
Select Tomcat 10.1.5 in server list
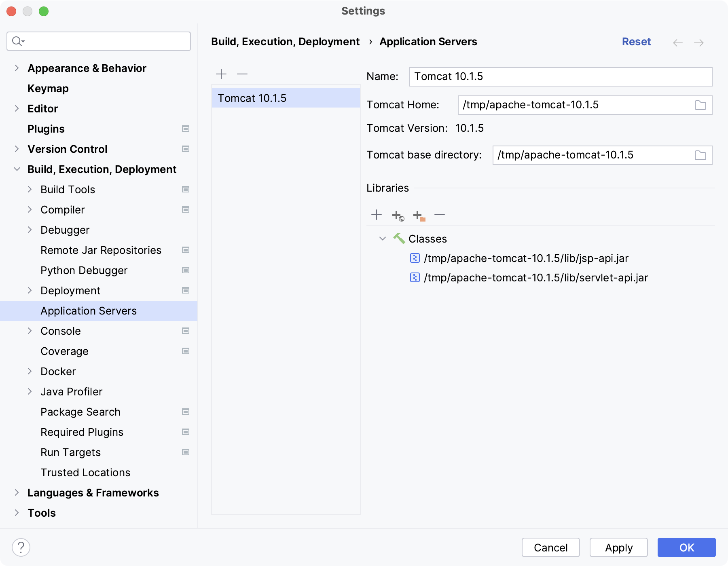click(x=286, y=98)
